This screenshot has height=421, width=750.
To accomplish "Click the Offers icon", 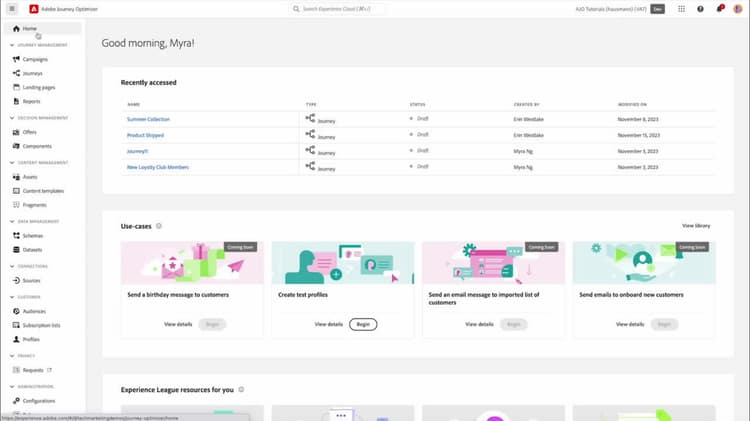I will pyautogui.click(x=16, y=132).
